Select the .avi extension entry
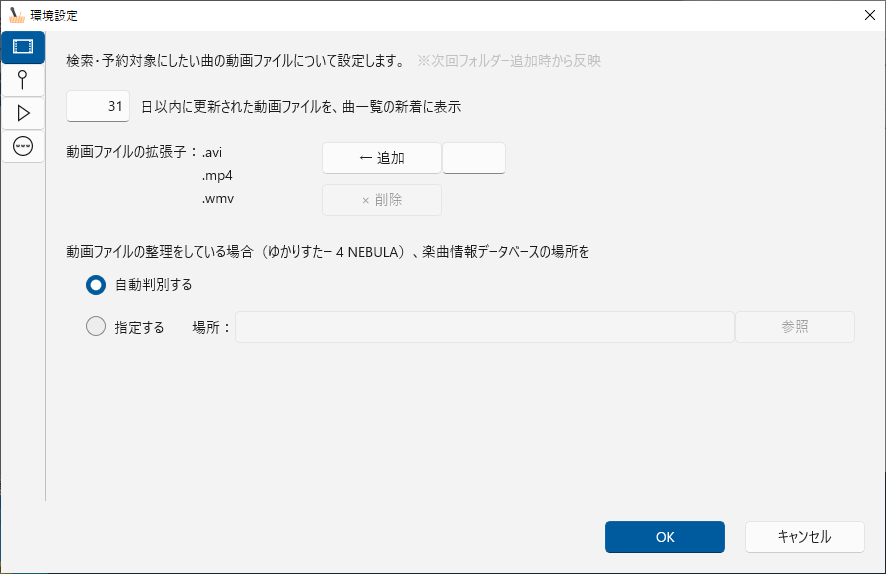The width and height of the screenshot is (886, 574). tap(212, 153)
